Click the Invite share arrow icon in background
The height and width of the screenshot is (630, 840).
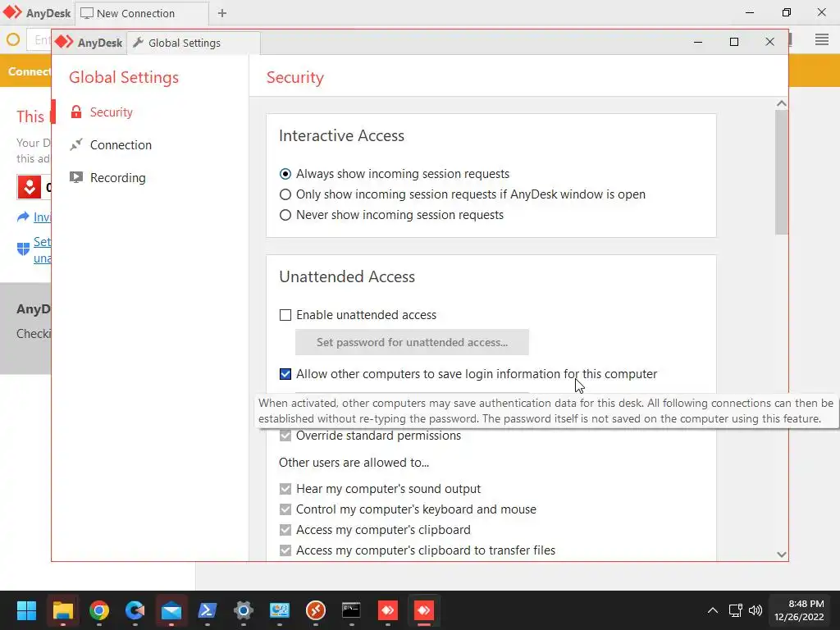click(23, 217)
